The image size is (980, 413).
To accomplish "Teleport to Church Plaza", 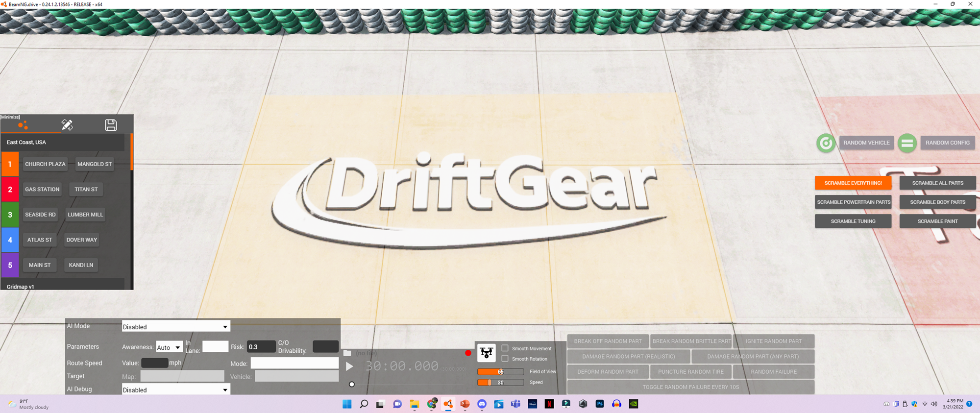I will (45, 164).
